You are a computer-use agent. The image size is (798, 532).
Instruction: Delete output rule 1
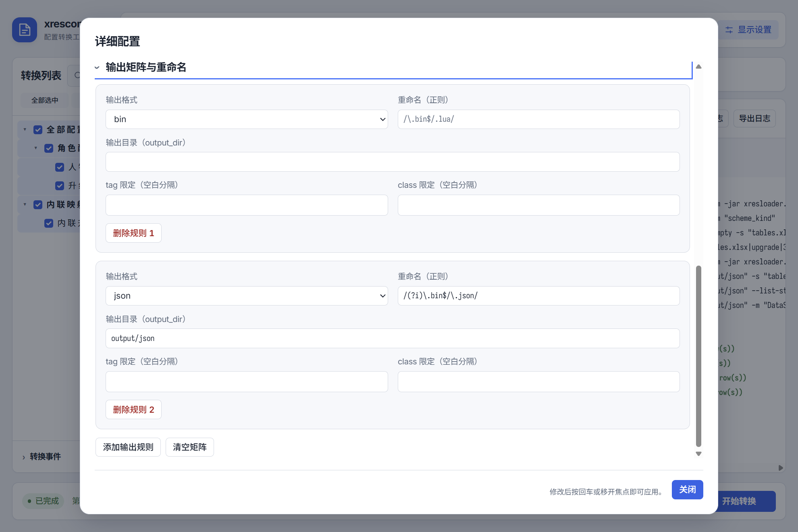133,233
